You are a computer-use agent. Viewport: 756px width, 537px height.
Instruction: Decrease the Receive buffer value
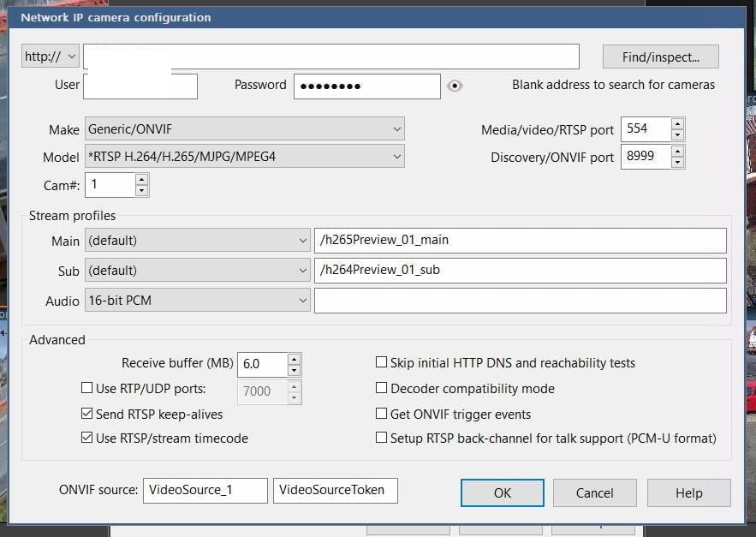[294, 370]
